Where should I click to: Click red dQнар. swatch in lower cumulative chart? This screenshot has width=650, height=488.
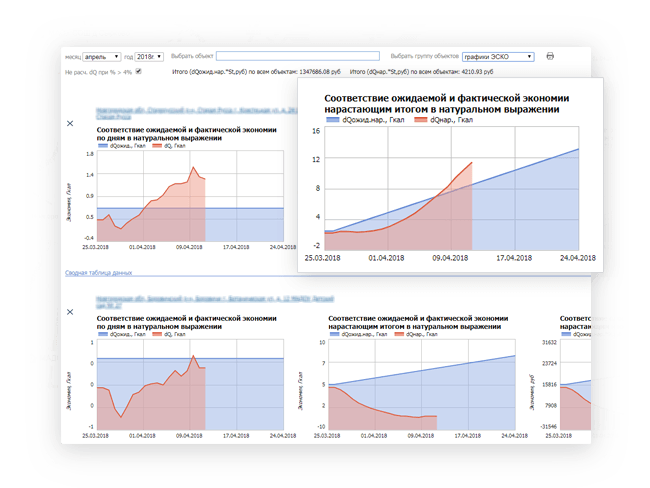pos(399,334)
